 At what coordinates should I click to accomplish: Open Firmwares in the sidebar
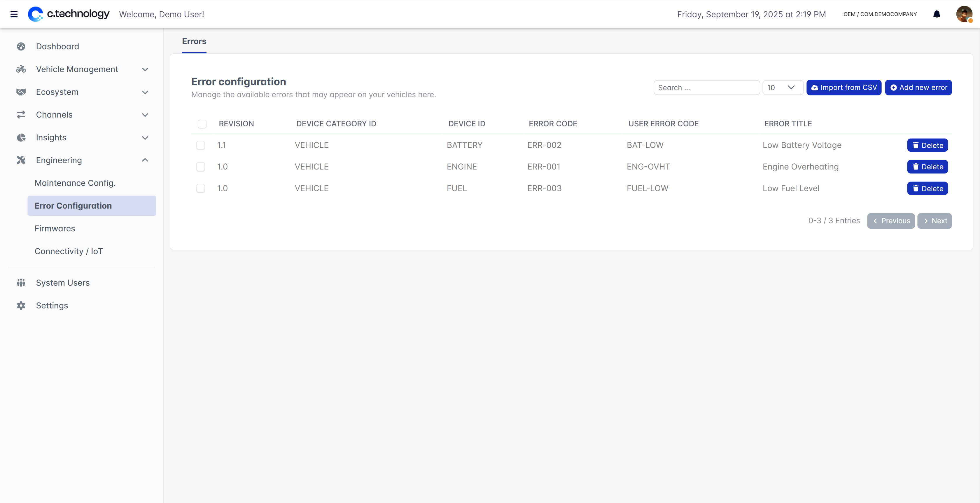55,228
